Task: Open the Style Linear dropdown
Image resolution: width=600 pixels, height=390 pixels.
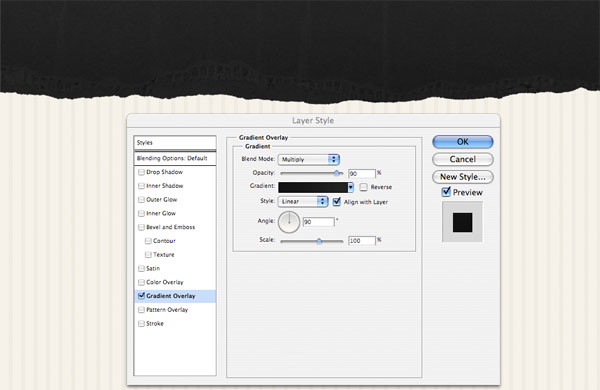Action: click(x=303, y=201)
